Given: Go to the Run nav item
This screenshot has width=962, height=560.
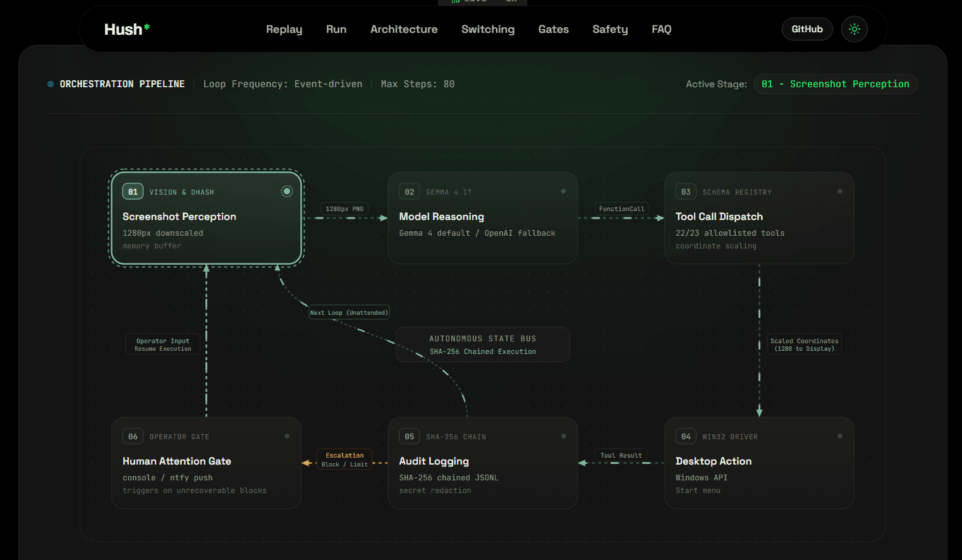Looking at the screenshot, I should pos(336,29).
